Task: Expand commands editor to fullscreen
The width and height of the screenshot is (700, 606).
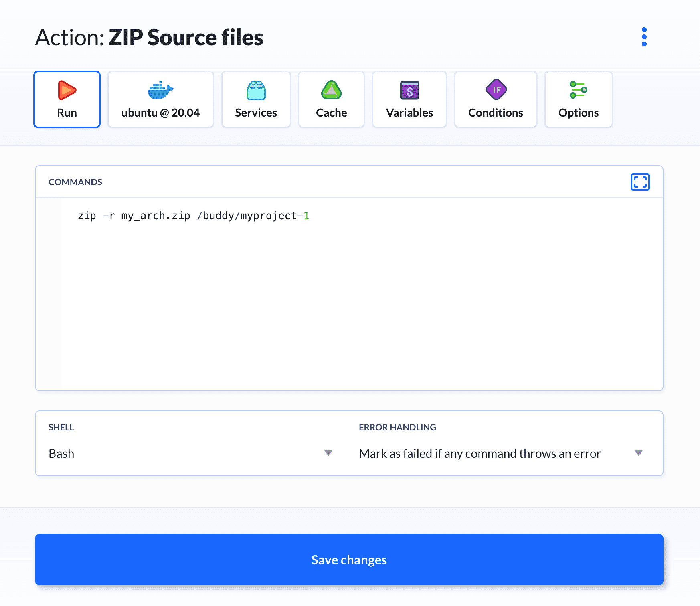Action: [640, 182]
